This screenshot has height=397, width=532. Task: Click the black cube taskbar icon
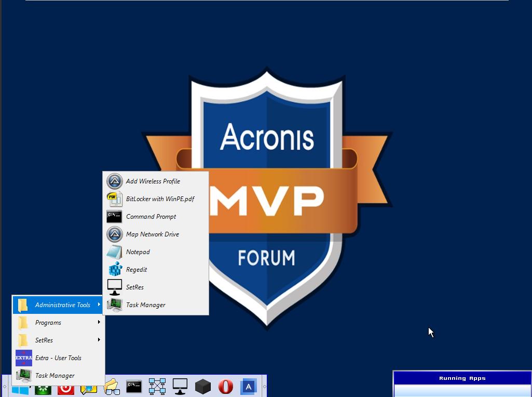202,387
